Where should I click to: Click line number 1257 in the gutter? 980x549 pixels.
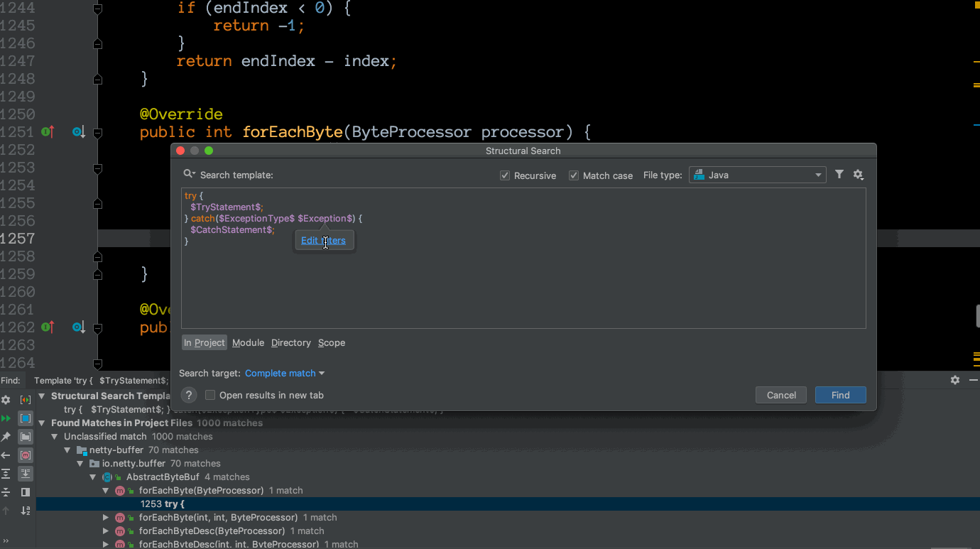pos(17,239)
